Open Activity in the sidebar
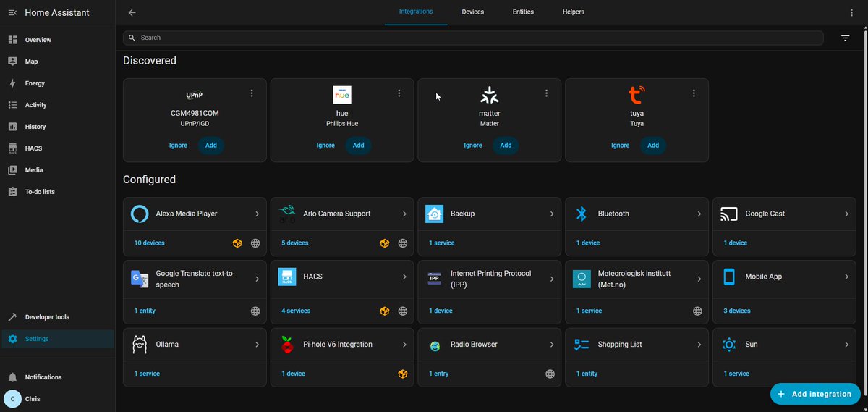Viewport: 868px width, 412px height. (x=58, y=105)
